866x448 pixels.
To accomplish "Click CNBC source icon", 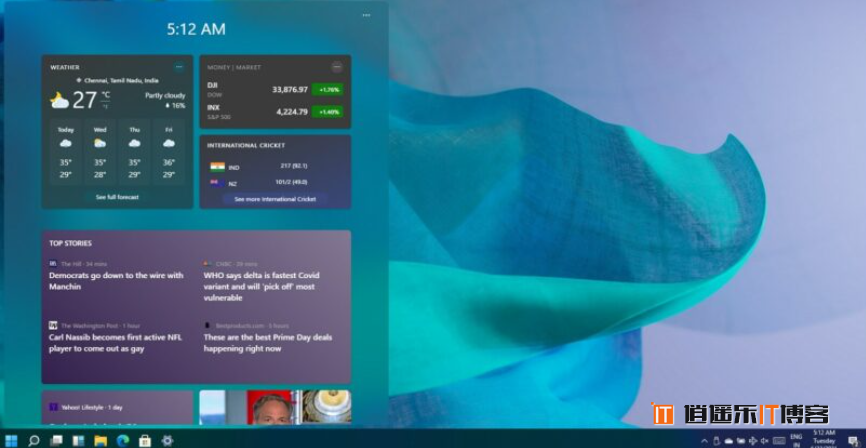I will pyautogui.click(x=208, y=263).
